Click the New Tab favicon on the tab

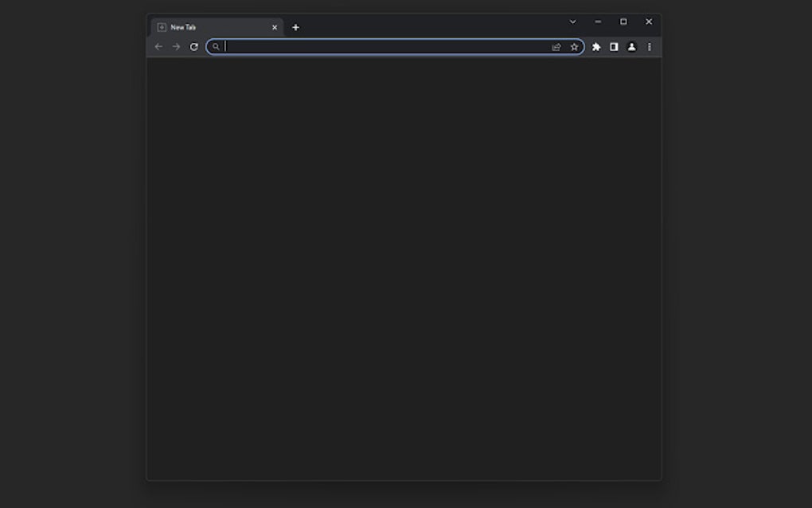162,26
